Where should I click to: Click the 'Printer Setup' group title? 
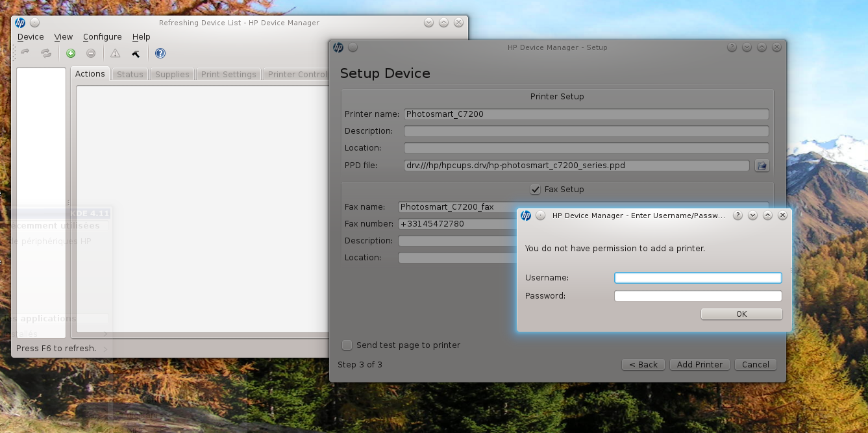(557, 97)
